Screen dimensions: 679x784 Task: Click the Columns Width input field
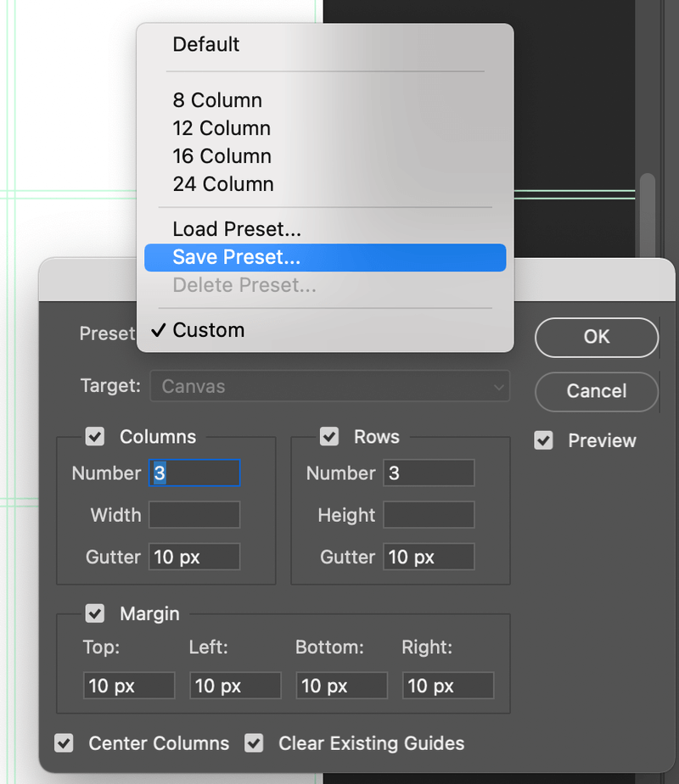tap(194, 515)
